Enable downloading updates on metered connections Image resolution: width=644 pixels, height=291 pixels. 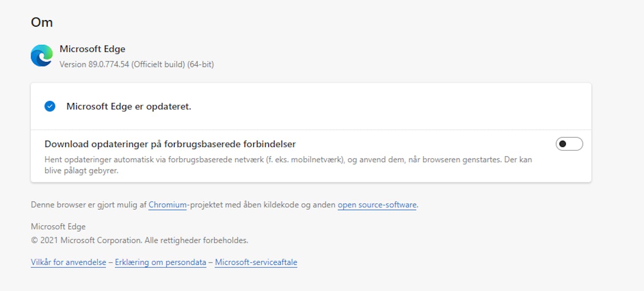click(569, 144)
